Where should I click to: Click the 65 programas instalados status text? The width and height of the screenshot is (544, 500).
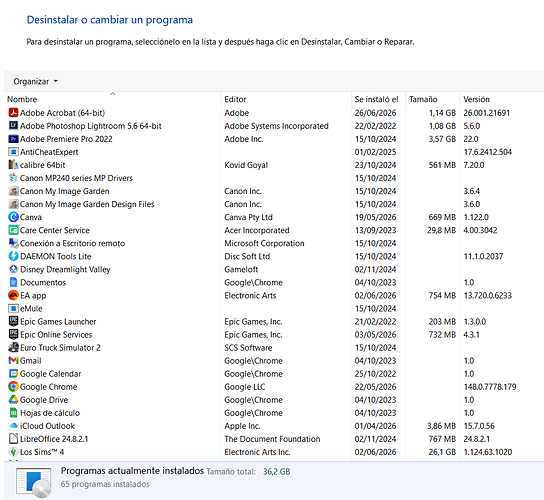coord(105,484)
